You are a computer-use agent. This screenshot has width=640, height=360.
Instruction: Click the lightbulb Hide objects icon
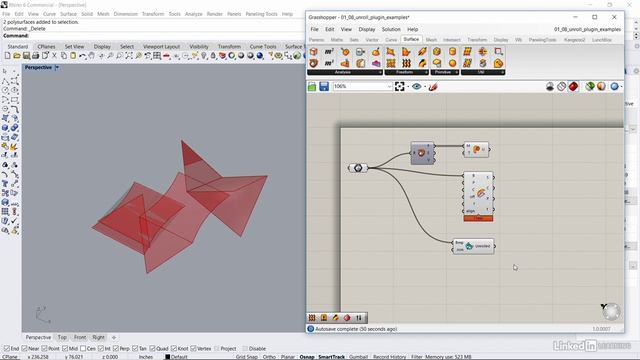click(204, 56)
